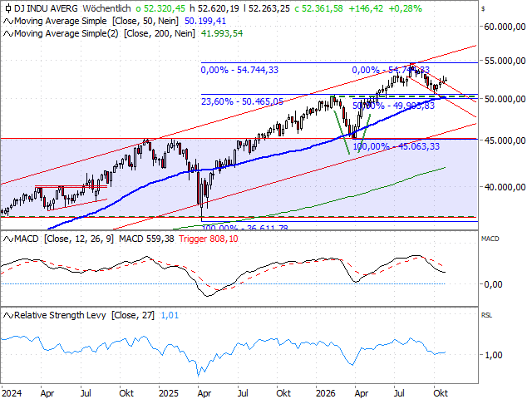Click the change value +146,42

click(x=366, y=8)
